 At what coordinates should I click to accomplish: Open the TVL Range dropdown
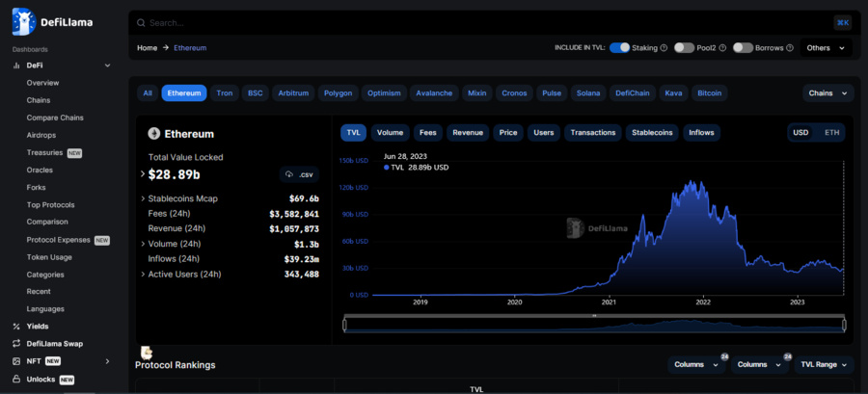(824, 365)
